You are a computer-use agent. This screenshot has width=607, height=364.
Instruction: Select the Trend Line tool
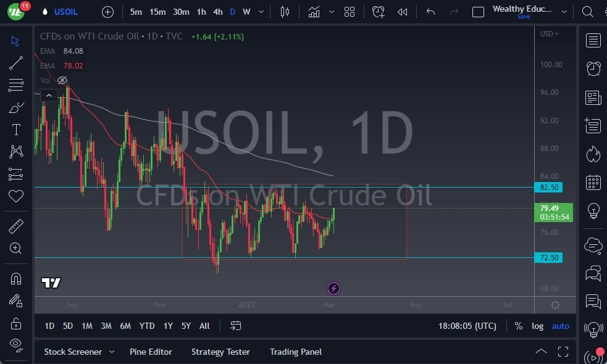pos(15,62)
